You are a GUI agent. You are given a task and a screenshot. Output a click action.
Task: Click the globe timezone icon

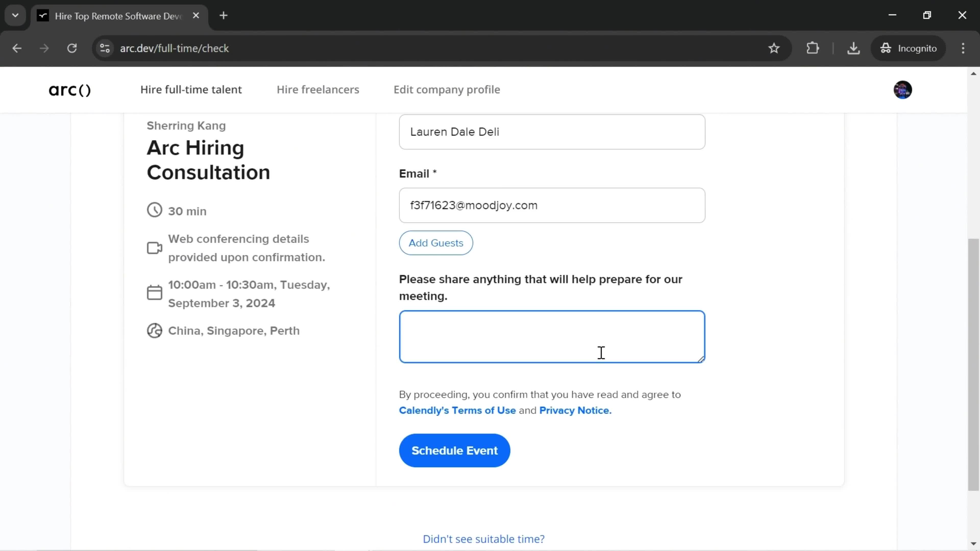click(154, 330)
